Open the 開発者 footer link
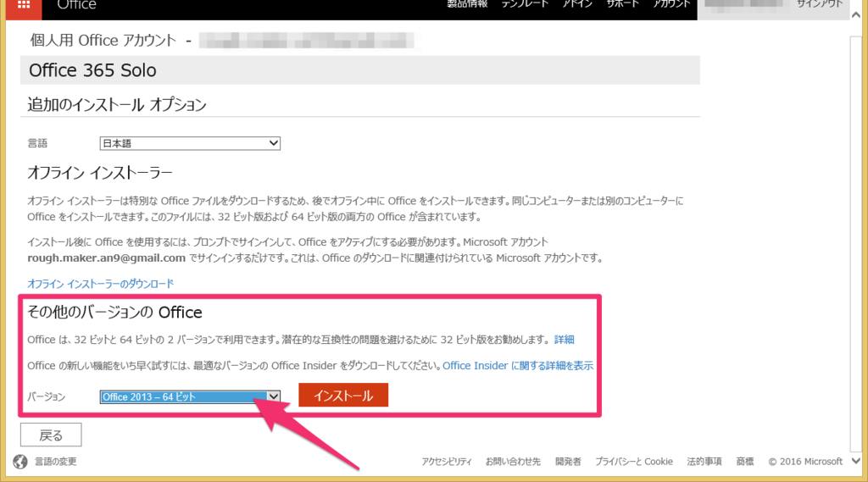This screenshot has width=868, height=482. 568,462
